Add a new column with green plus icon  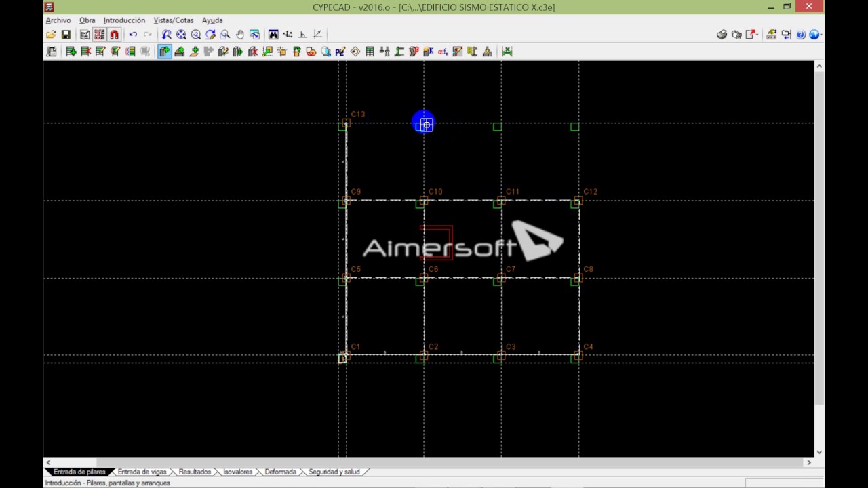pos(71,52)
